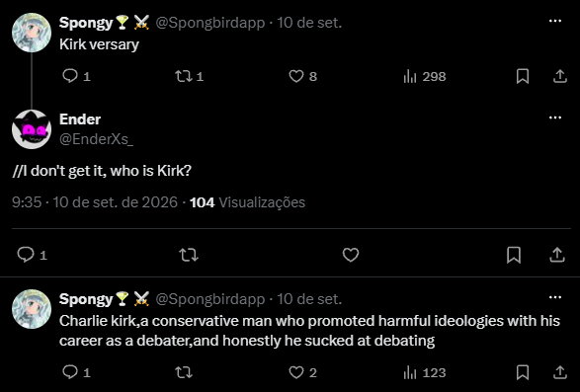
Task: Open more options on Charlie kirk reply
Action: coord(555,297)
